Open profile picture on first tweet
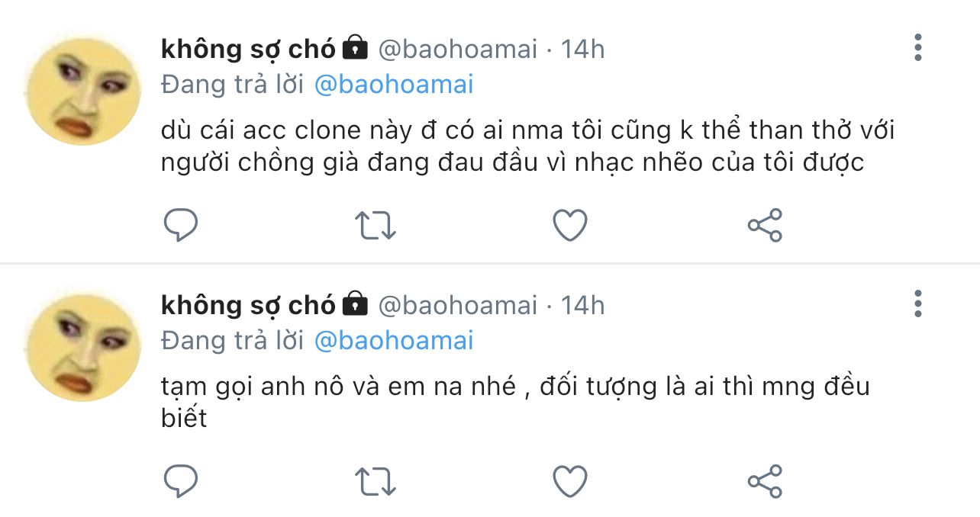Image resolution: width=980 pixels, height=517 pixels. [83, 91]
